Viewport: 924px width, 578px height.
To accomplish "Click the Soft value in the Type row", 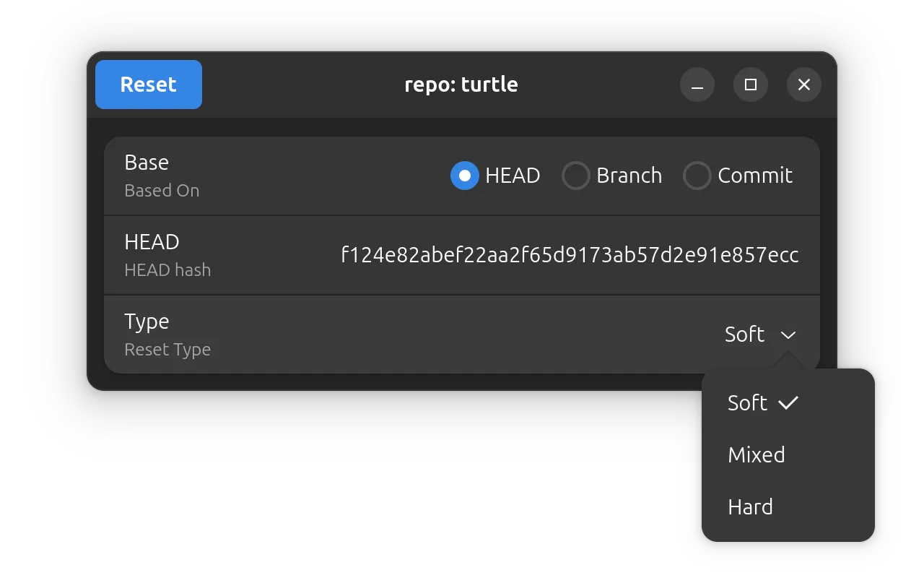I will (x=744, y=335).
